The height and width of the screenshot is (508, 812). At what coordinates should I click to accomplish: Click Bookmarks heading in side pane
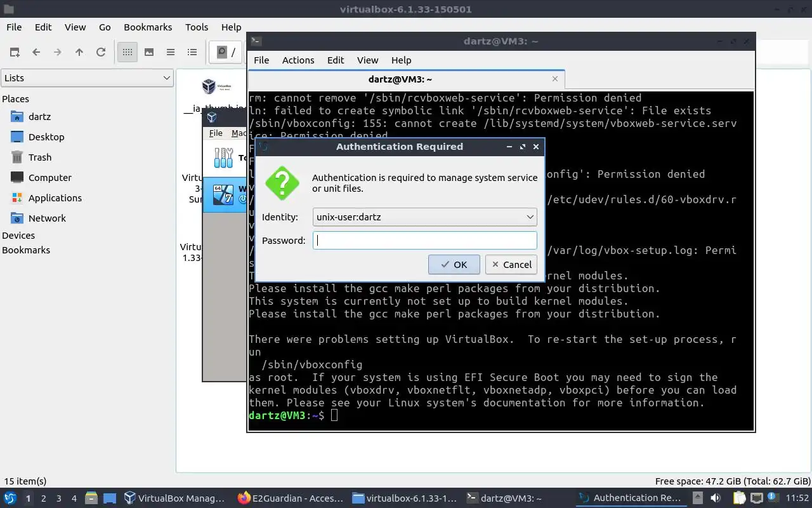pyautogui.click(x=26, y=250)
